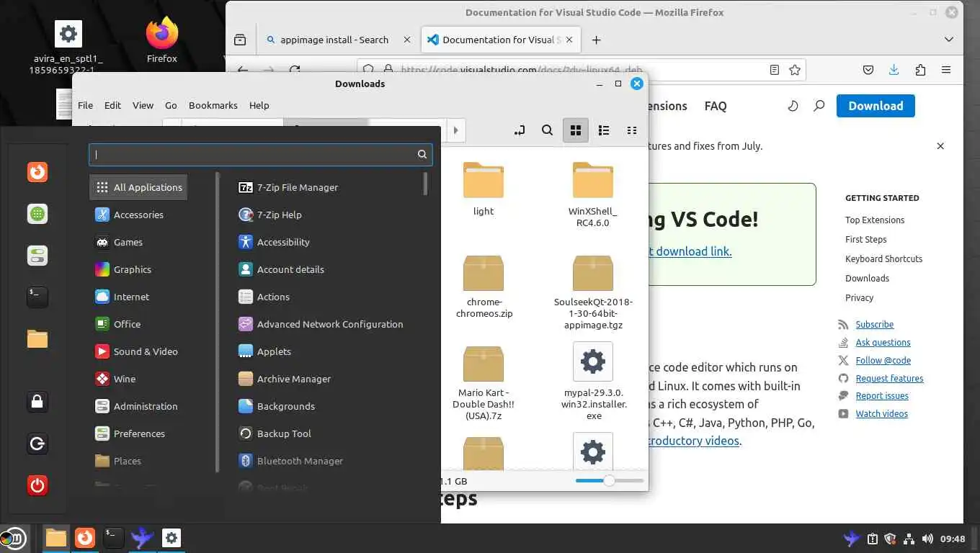980x553 pixels.
Task: Expand Firefox list all tabs chevron
Action: pyautogui.click(x=949, y=40)
